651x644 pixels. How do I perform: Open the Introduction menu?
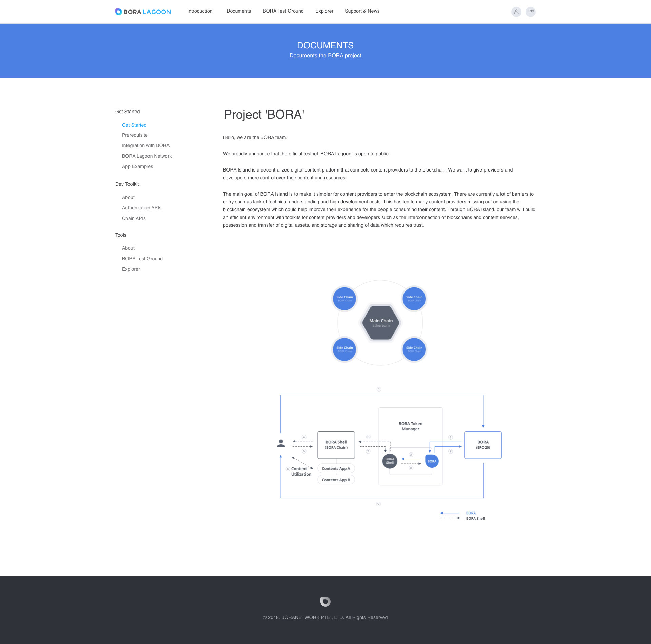coord(200,11)
